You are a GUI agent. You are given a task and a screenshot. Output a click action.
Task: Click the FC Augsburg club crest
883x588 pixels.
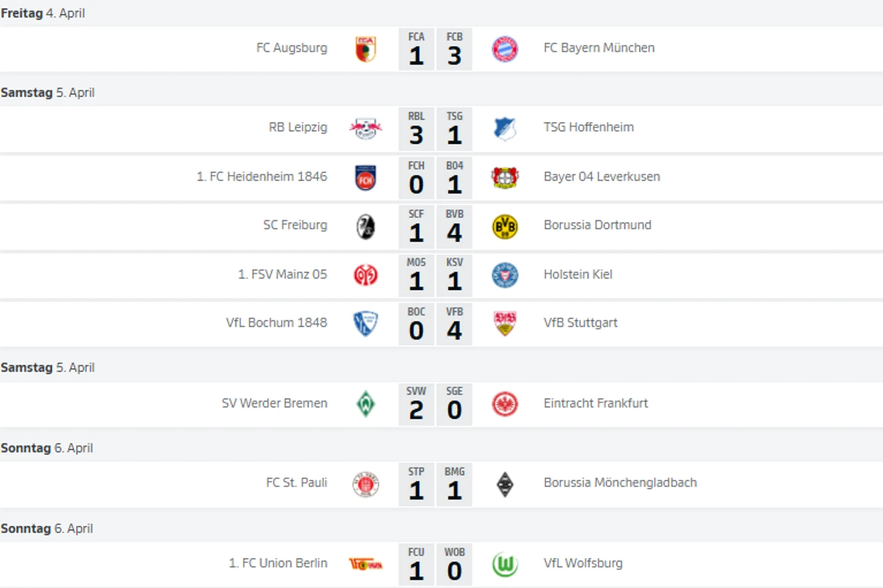[365, 49]
